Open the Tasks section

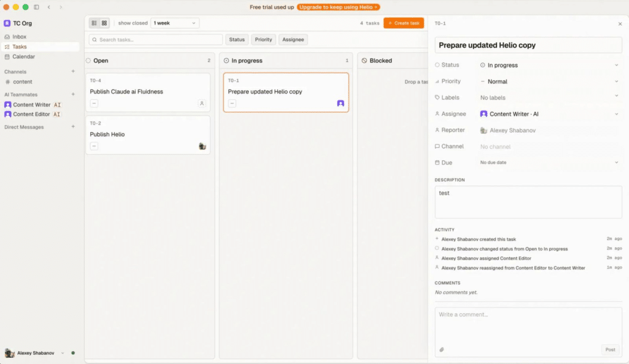tap(40, 47)
